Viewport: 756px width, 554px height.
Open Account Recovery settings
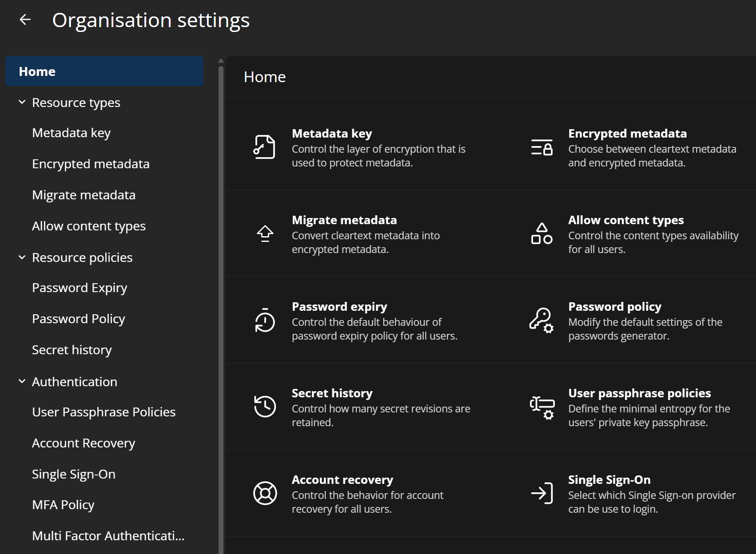[x=84, y=443]
